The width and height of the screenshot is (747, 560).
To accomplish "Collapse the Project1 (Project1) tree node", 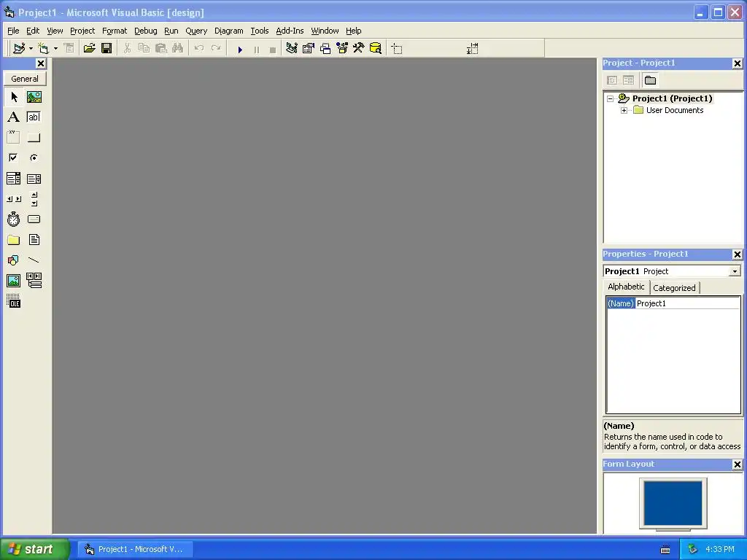I will coord(611,98).
